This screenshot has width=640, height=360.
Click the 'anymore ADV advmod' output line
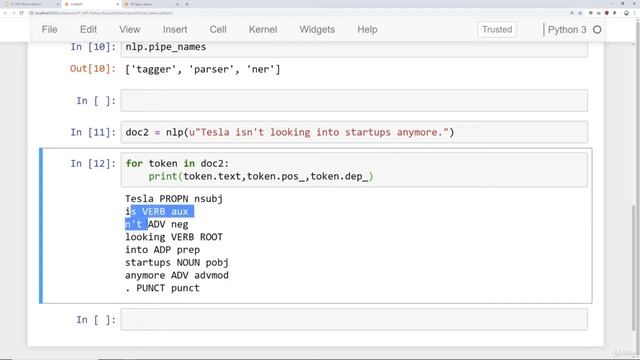tap(177, 275)
